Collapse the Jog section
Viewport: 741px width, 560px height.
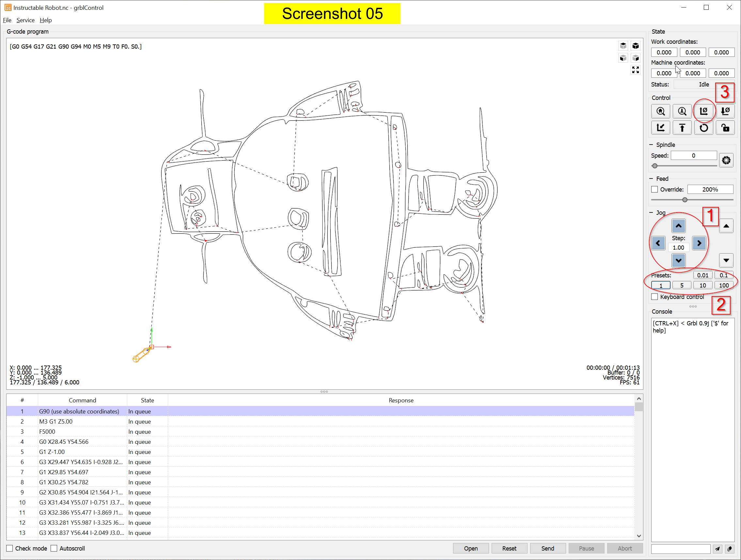click(x=651, y=213)
